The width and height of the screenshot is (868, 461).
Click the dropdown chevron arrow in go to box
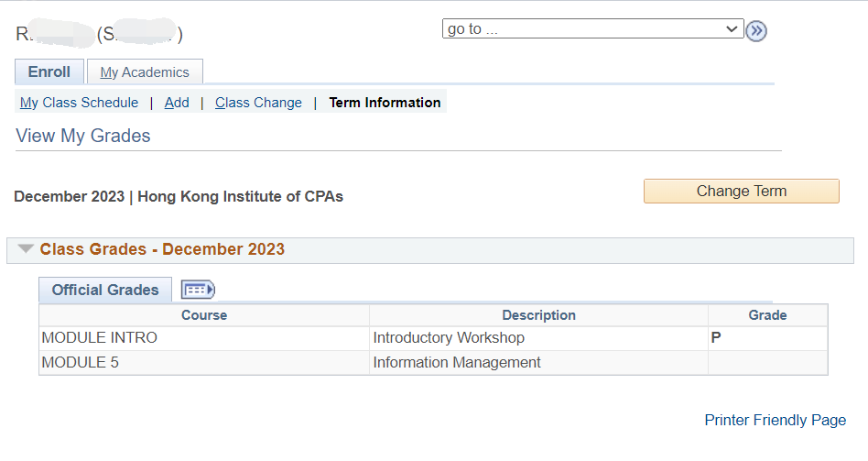[x=732, y=28]
